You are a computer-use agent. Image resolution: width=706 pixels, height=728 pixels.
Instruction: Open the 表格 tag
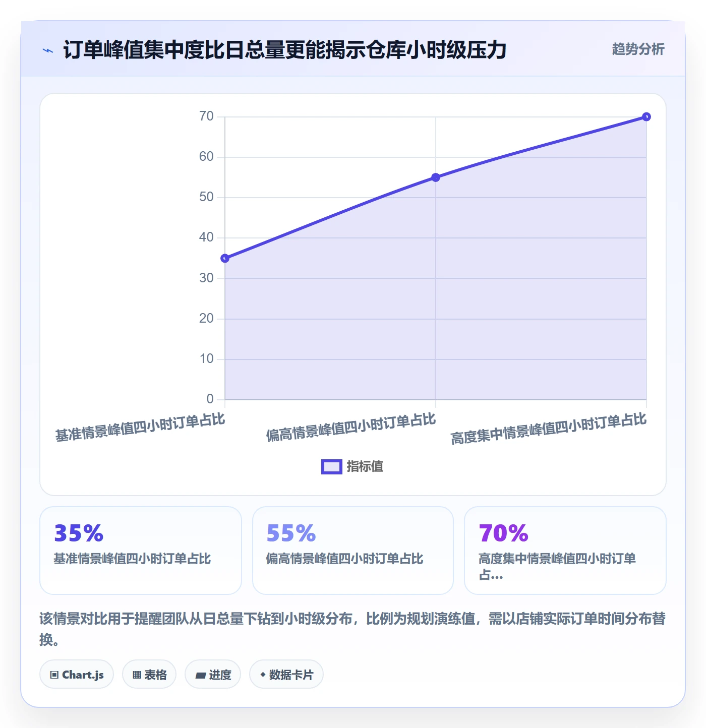[149, 674]
